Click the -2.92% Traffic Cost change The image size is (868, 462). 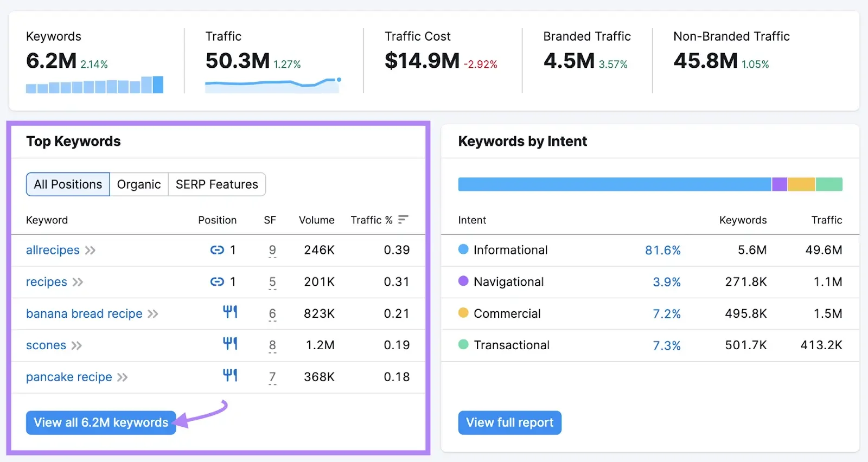[481, 64]
